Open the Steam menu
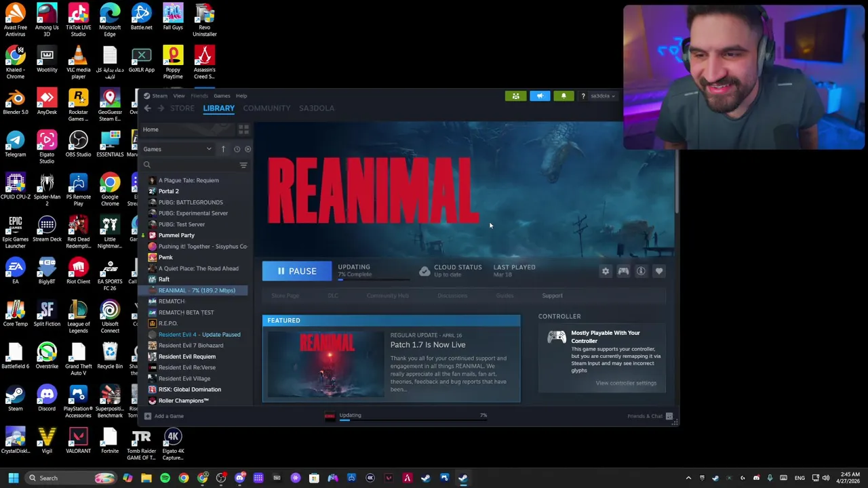This screenshot has width=868, height=488. pos(159,96)
